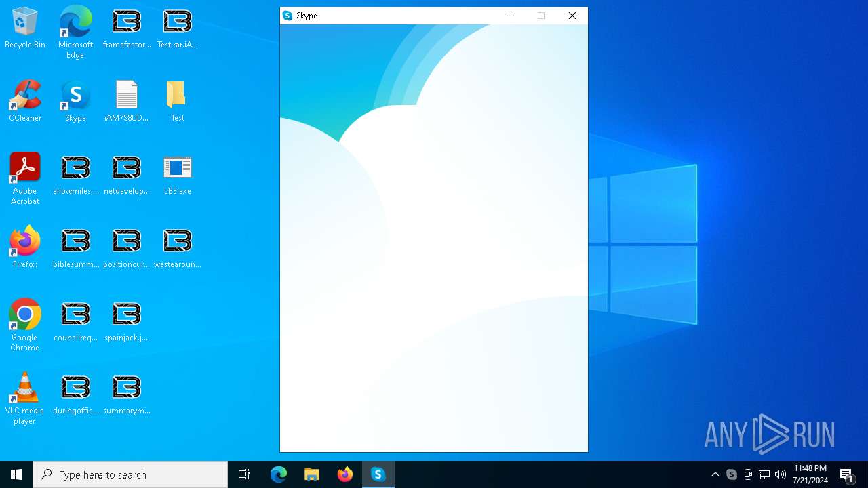Open Meet Now tray icon
The image size is (868, 488).
(x=748, y=474)
